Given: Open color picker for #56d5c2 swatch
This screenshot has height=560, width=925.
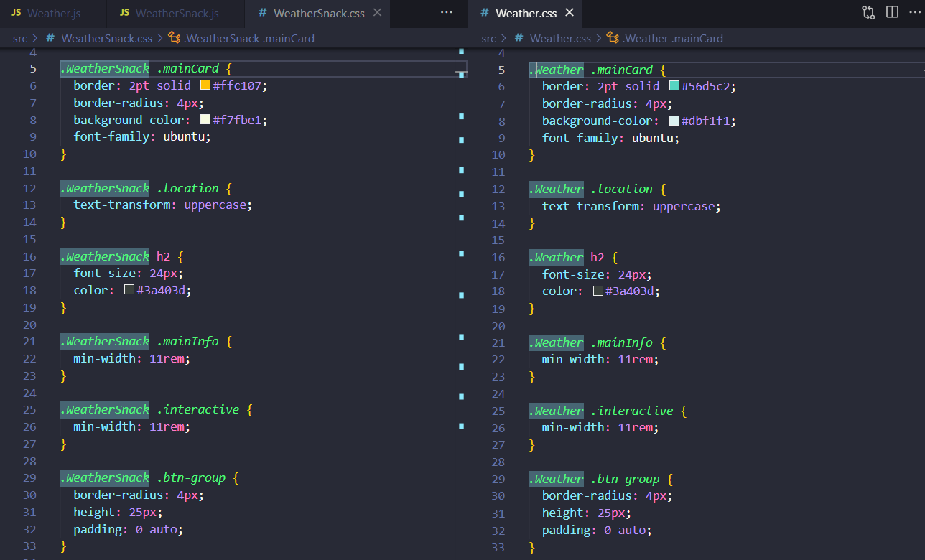Looking at the screenshot, I should [x=674, y=86].
